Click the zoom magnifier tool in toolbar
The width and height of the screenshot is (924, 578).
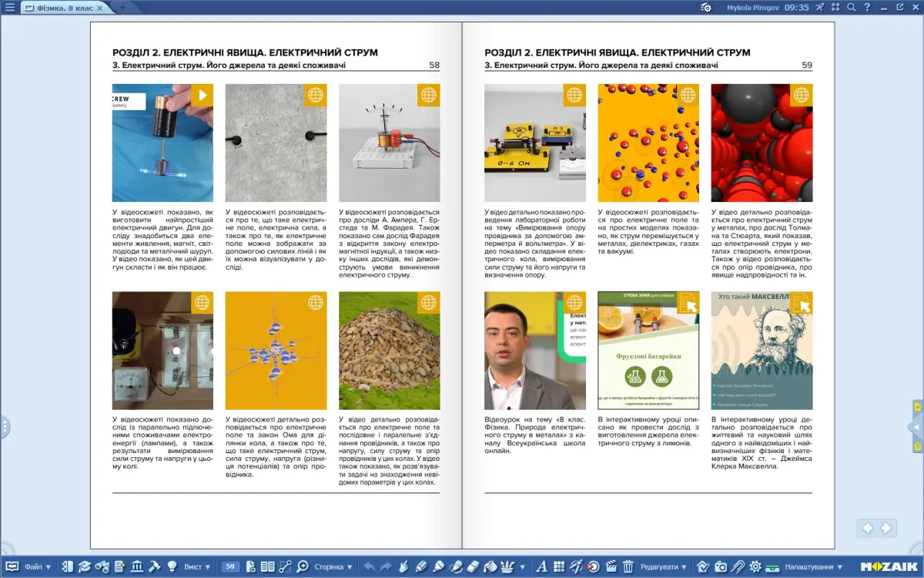click(x=303, y=566)
